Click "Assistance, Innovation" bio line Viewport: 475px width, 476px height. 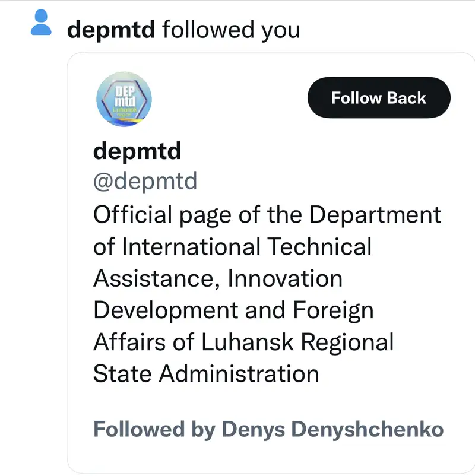(218, 278)
